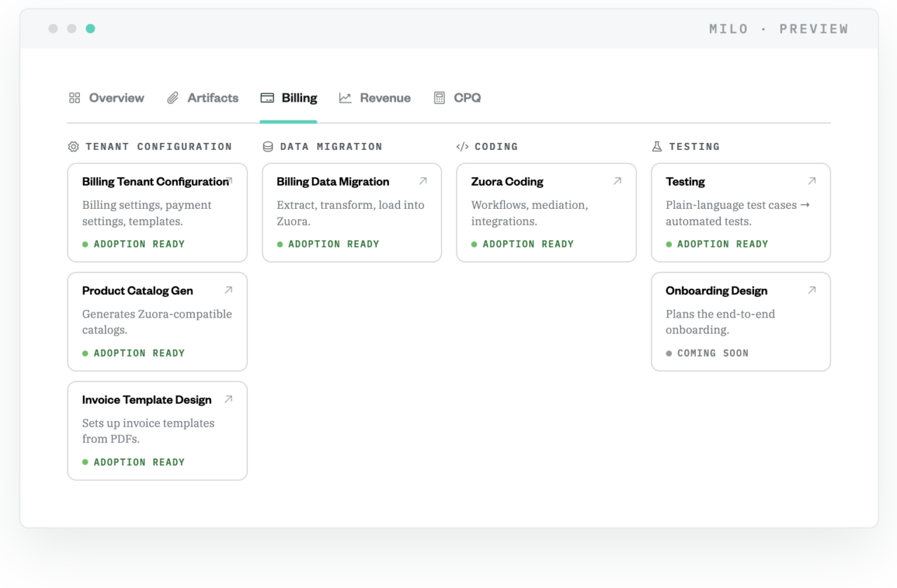Open Onboarding Design card title
The image size is (897, 588).
716,291
